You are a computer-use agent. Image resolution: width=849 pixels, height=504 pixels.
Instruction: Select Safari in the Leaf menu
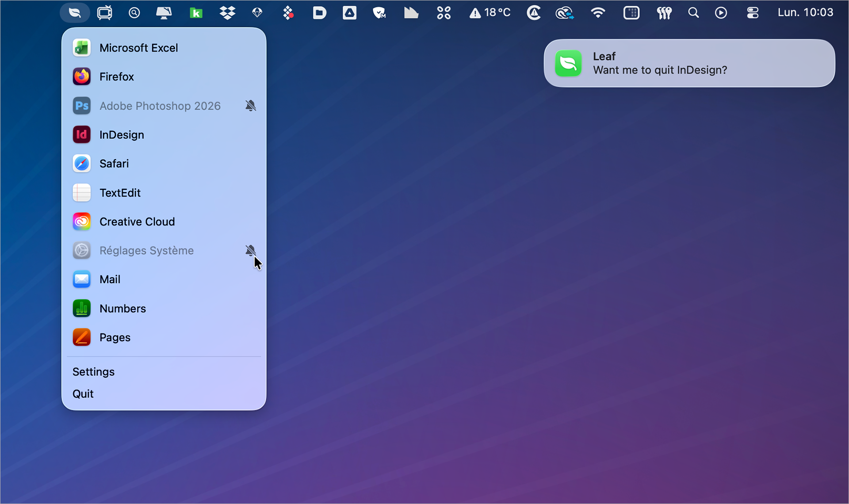coord(164,164)
